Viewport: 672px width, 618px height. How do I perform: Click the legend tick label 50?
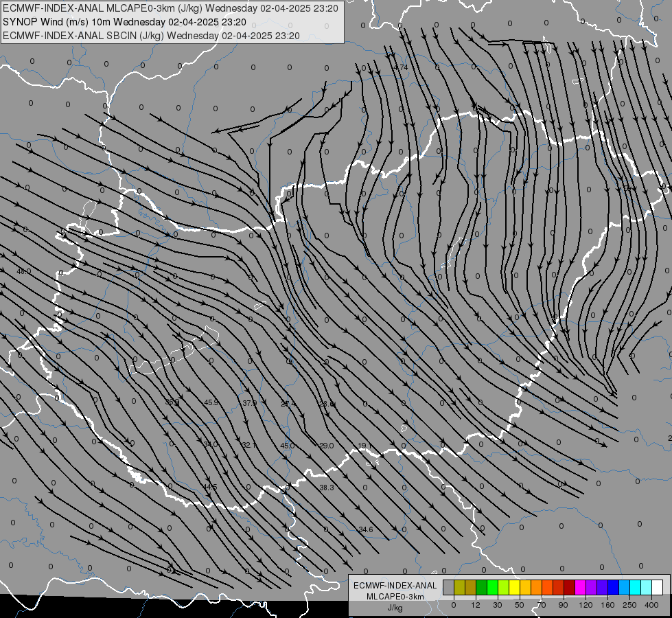[x=520, y=605]
